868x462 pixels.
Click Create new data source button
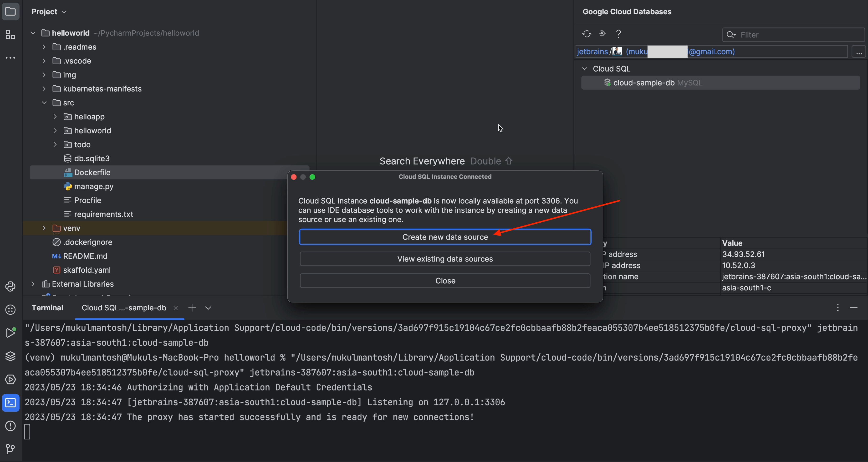point(445,237)
